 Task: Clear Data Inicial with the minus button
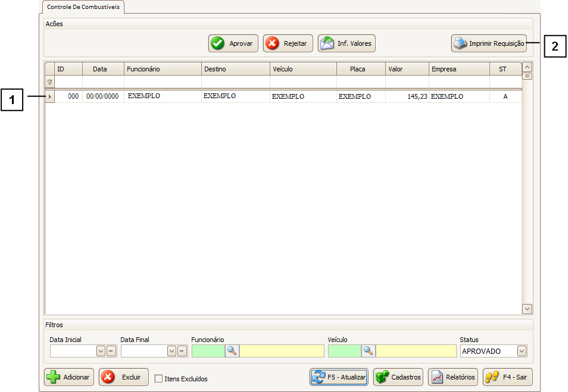coord(111,351)
